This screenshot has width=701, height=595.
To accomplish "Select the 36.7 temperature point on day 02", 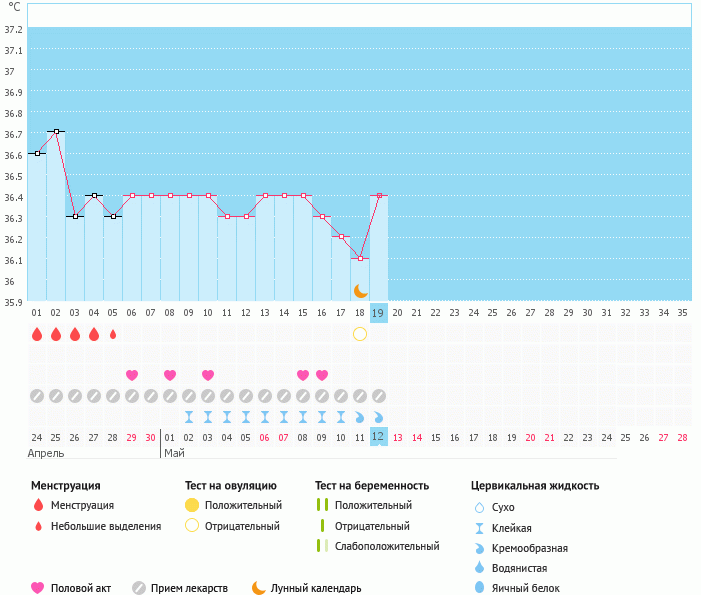I will coord(56,131).
